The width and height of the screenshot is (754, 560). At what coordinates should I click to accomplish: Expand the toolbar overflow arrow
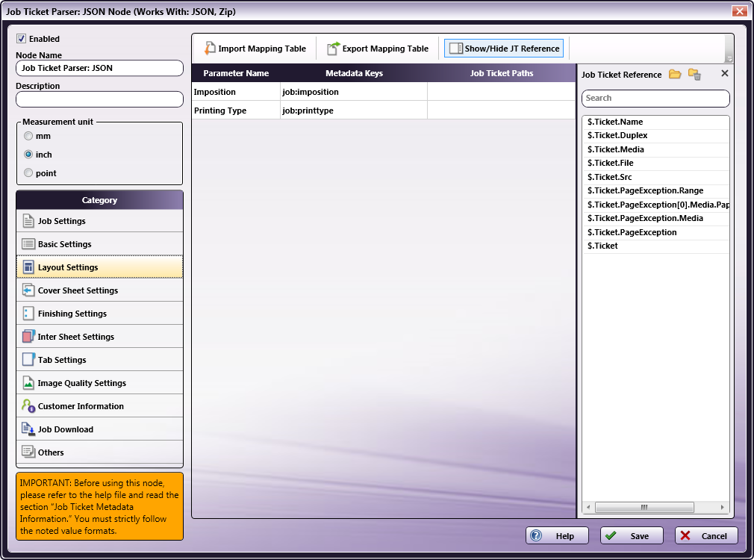(x=729, y=59)
